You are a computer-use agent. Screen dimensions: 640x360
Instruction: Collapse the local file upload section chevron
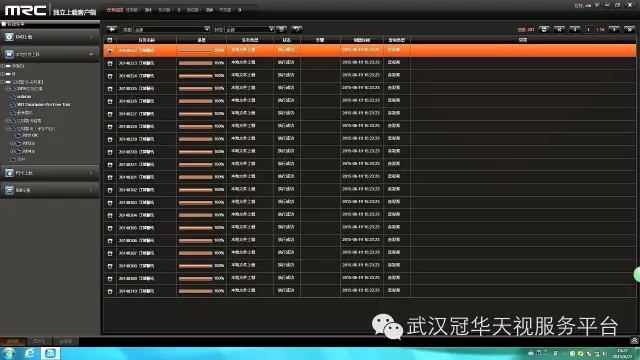click(x=91, y=54)
